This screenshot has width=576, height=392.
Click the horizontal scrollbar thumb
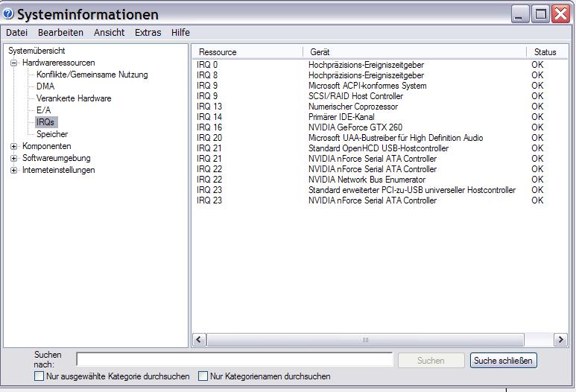(365, 340)
